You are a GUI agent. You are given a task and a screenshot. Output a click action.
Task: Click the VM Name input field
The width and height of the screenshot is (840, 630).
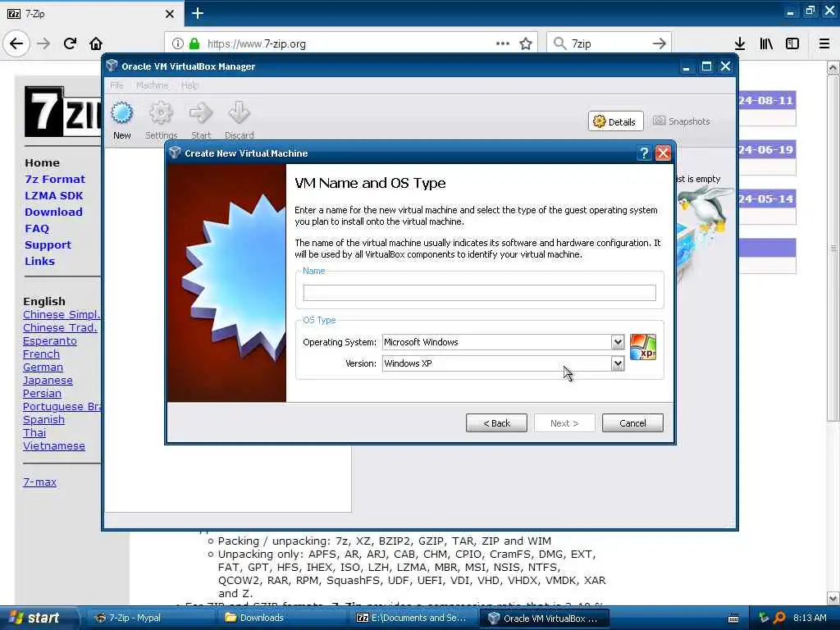479,293
